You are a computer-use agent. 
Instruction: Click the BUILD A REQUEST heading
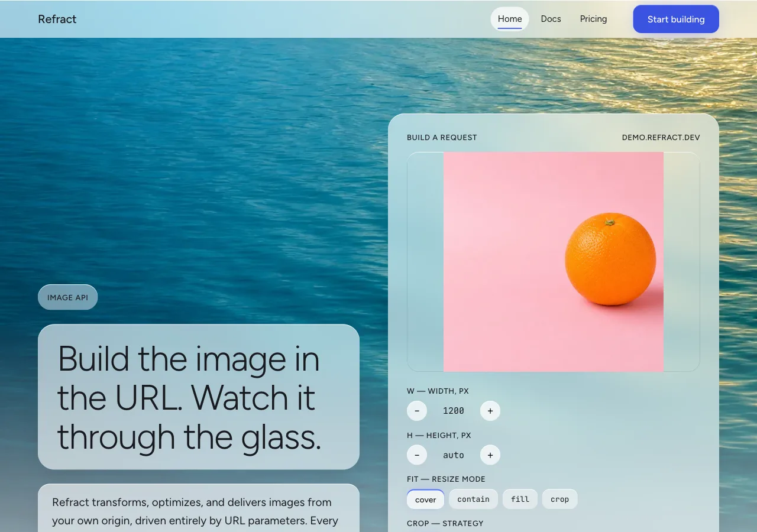[442, 138]
